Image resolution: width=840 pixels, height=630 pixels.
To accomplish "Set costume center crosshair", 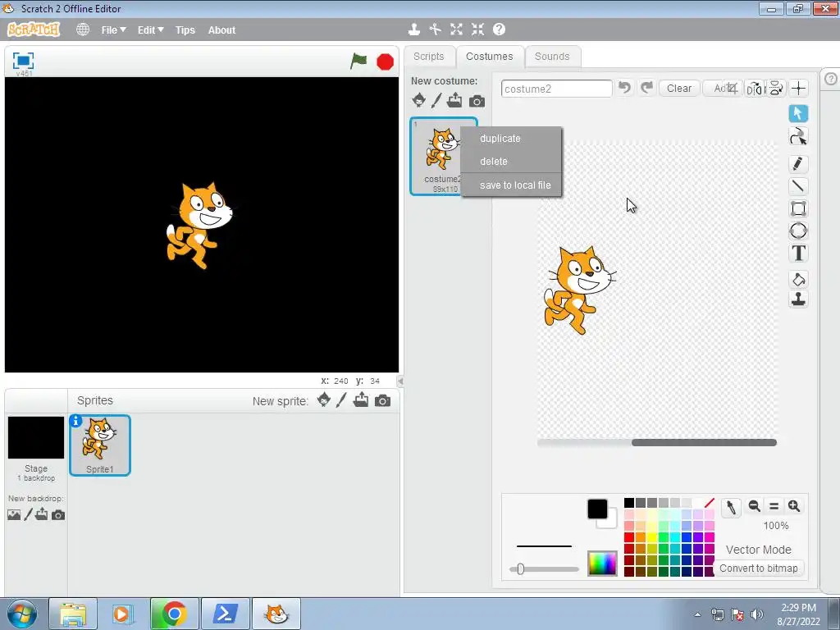I will pyautogui.click(x=799, y=89).
